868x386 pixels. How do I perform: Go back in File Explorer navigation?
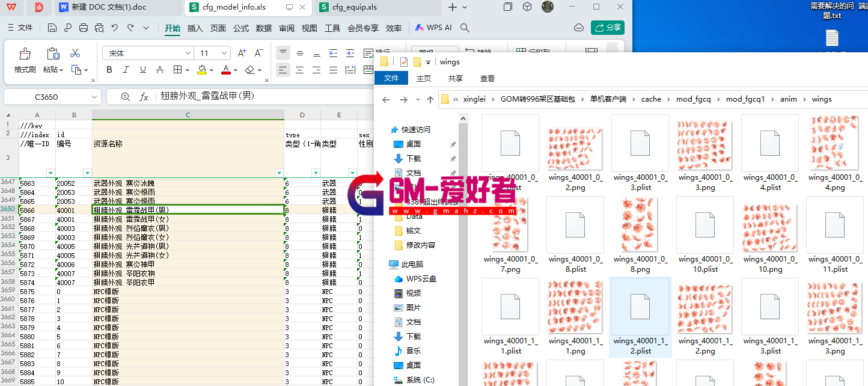pos(386,100)
